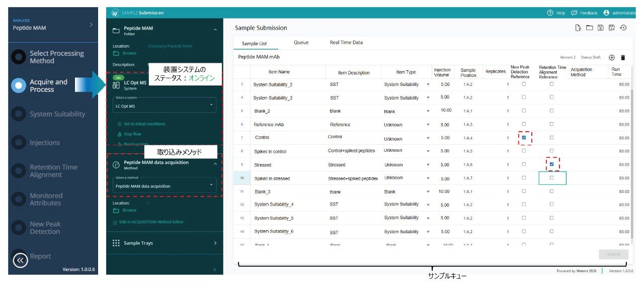Uncheck New Peak Detection Reference for Control
Image resolution: width=644 pixels, height=285 pixels.
coord(524,137)
